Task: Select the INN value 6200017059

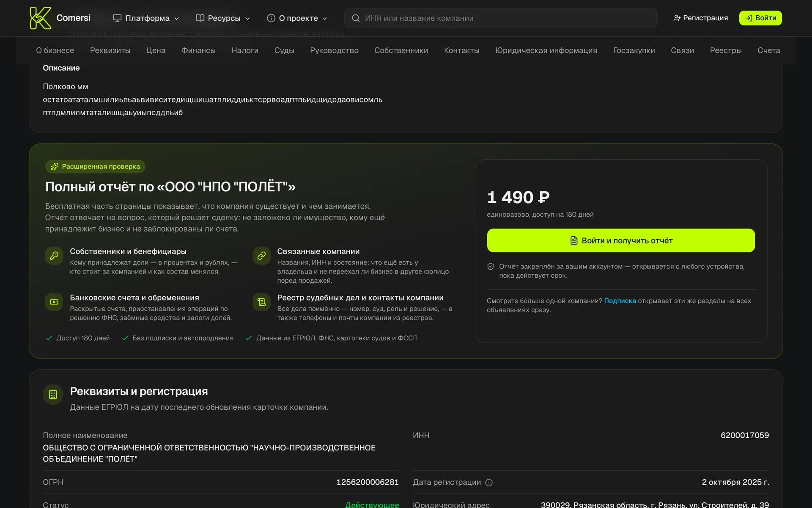Action: [745, 435]
